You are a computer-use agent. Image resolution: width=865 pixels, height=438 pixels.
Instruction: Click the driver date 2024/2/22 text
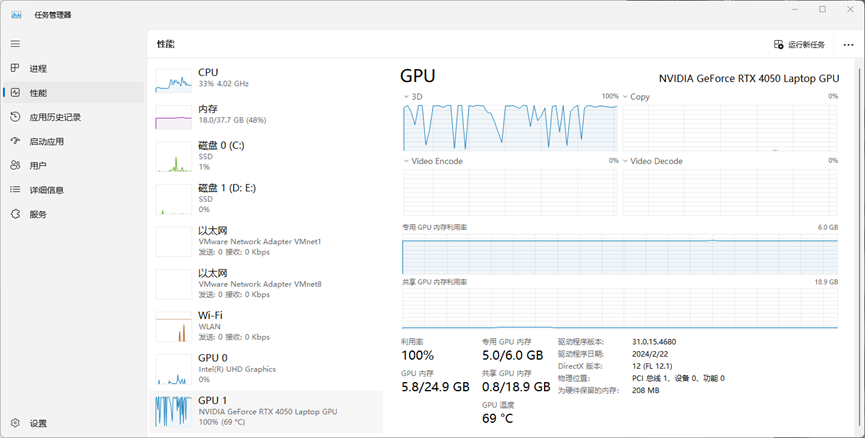(650, 354)
